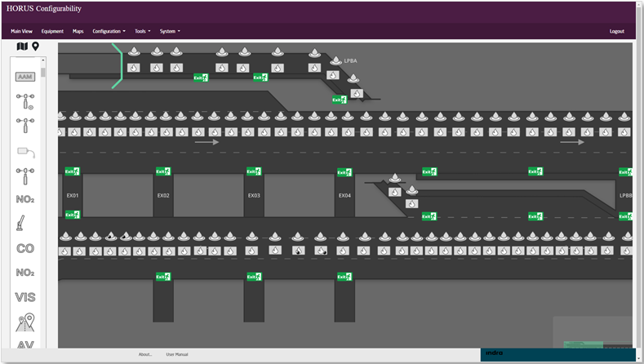
Task: Select the detector icon above the cable sensor
Action: click(x=25, y=126)
